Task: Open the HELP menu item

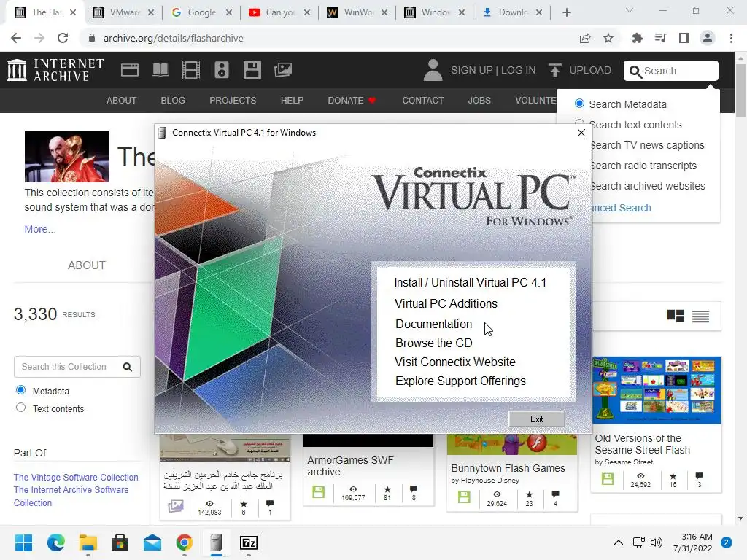Action: coord(292,101)
